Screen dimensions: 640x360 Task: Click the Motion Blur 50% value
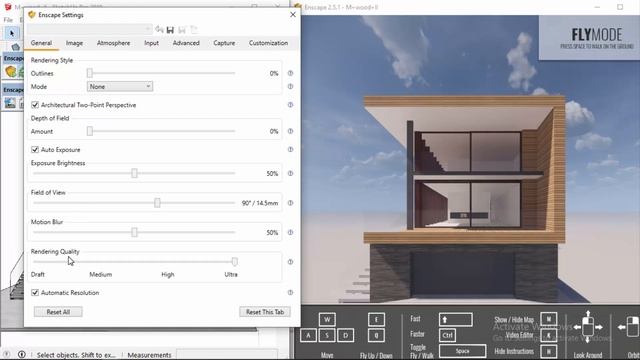pos(272,233)
